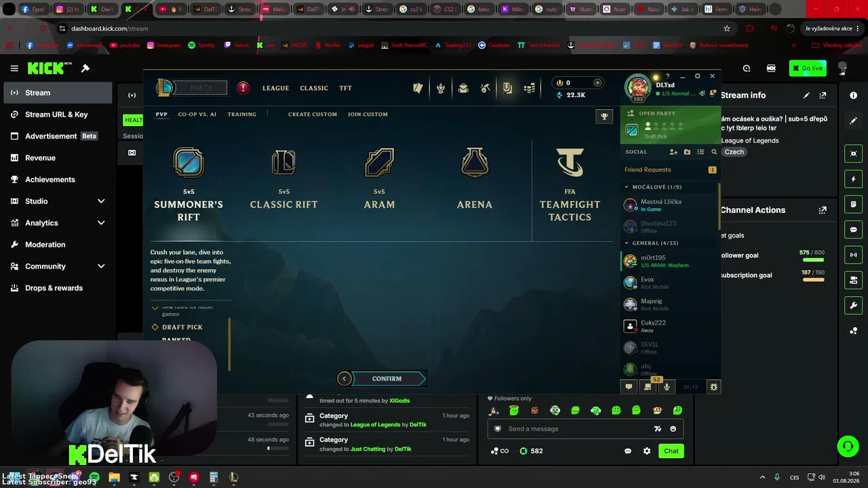Open Stream URL & Key page
The height and width of the screenshot is (488, 868).
coord(56,115)
